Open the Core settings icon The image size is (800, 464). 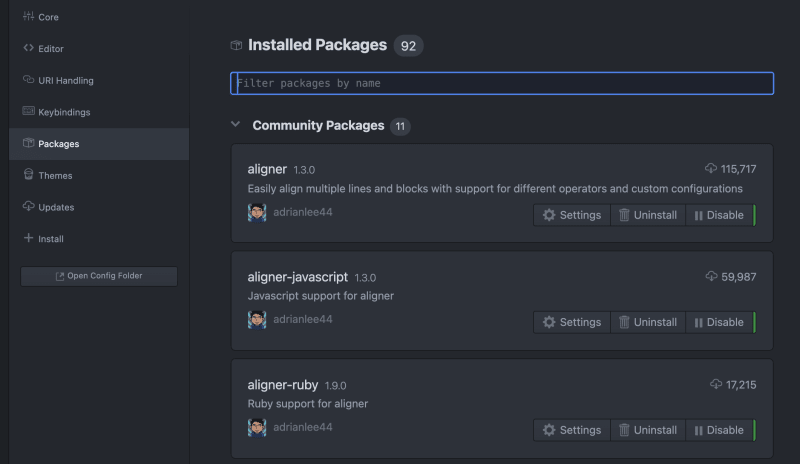point(28,16)
